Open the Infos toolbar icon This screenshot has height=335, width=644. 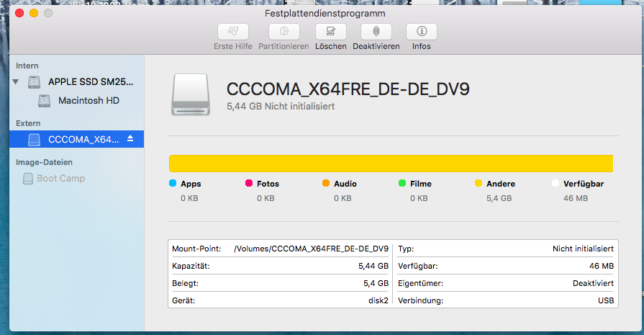point(422,32)
